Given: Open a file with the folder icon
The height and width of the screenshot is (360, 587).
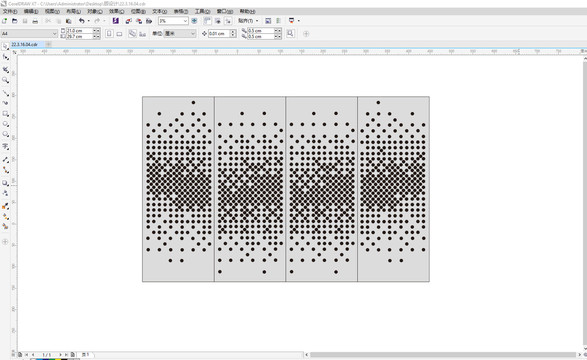Looking at the screenshot, I should (x=15, y=21).
